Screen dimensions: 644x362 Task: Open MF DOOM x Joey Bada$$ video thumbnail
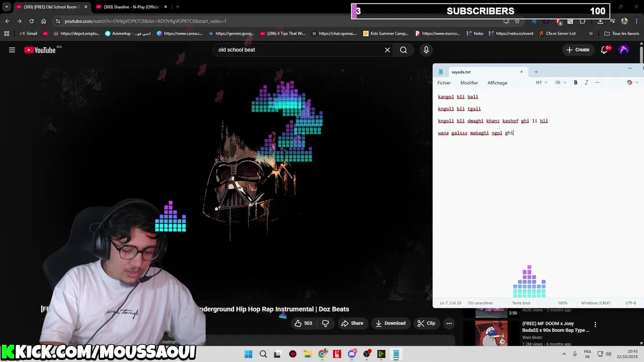tap(492, 334)
